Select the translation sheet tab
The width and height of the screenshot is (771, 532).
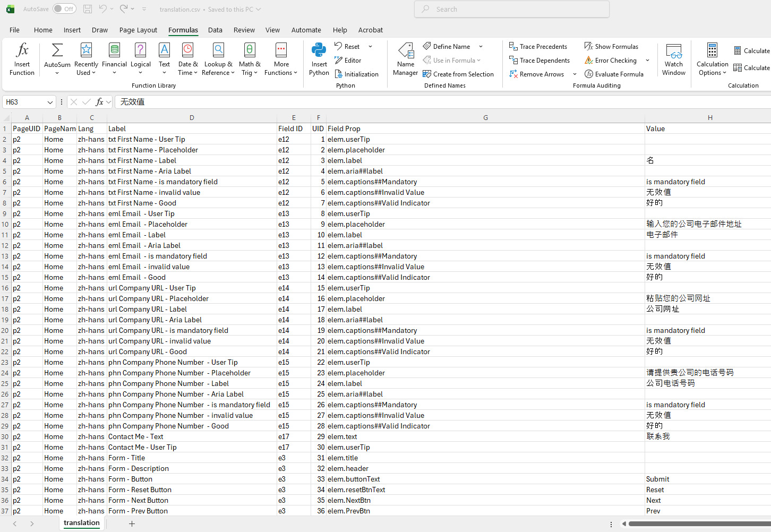[x=81, y=523]
